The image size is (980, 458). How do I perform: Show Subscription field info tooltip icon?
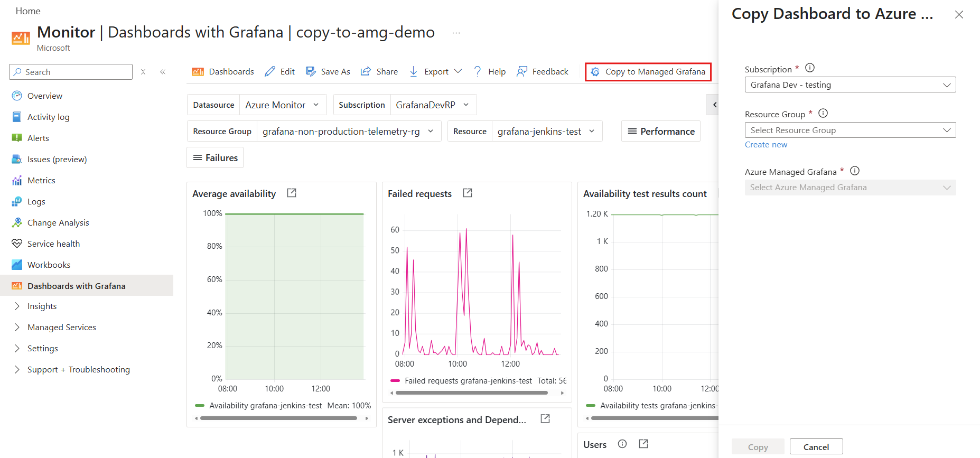[x=810, y=68]
